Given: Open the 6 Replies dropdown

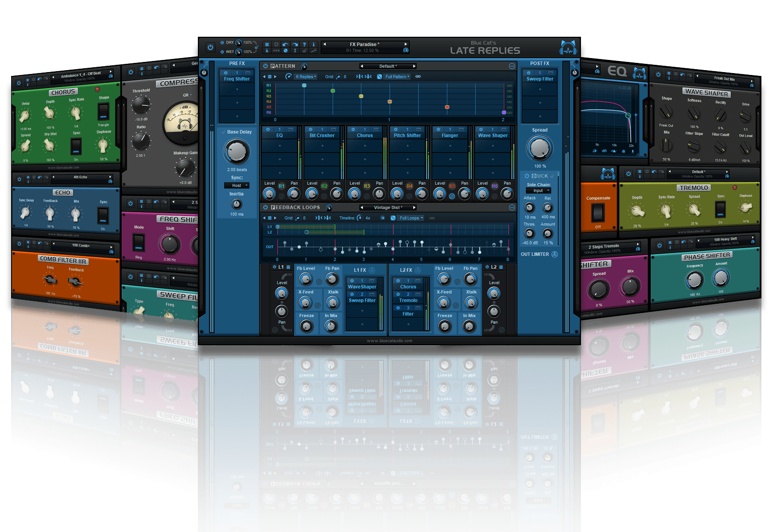Looking at the screenshot, I should coord(306,76).
